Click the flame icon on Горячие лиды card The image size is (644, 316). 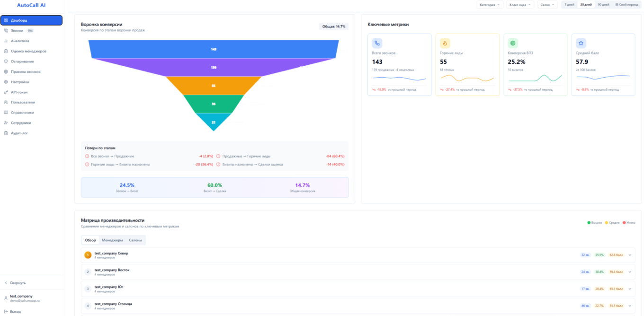point(445,43)
